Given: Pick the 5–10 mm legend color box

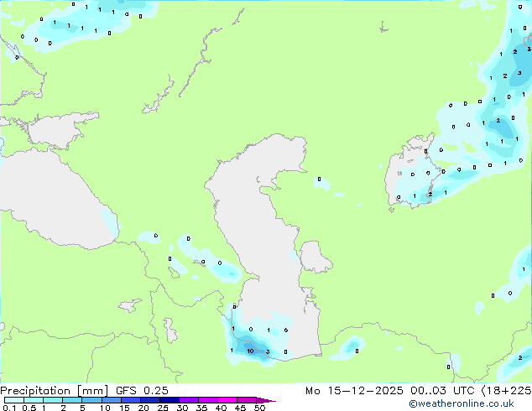Looking at the screenshot, I should (91, 400).
